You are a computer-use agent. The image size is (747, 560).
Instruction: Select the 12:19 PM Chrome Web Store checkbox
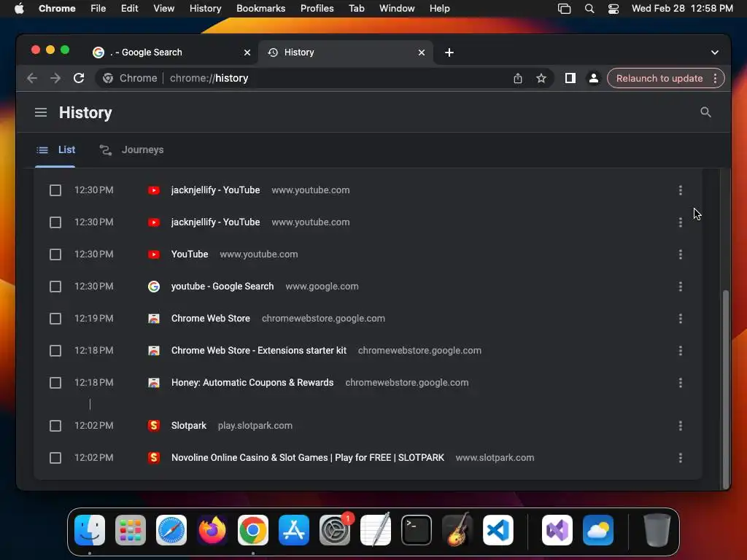pos(55,319)
